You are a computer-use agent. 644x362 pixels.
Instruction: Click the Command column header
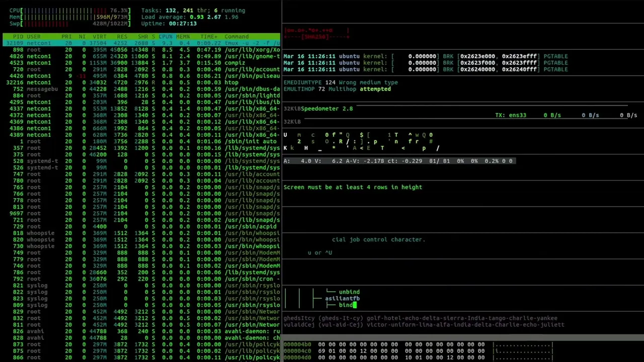236,37
